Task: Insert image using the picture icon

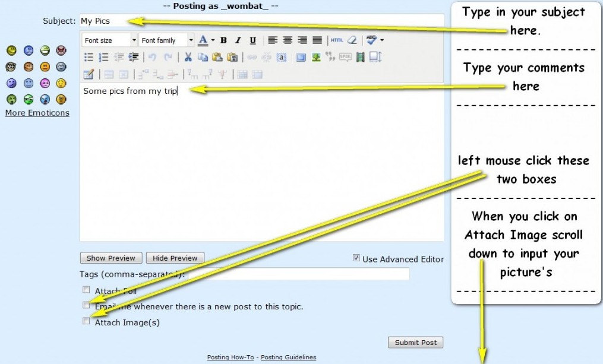Action: pos(316,58)
